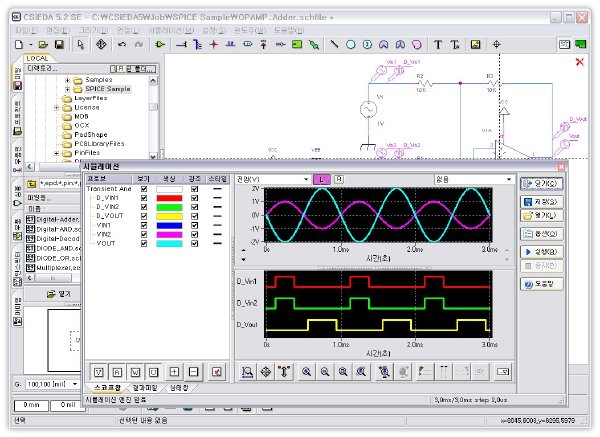Select the L axis toggle button
600x437 pixels.
click(321, 179)
